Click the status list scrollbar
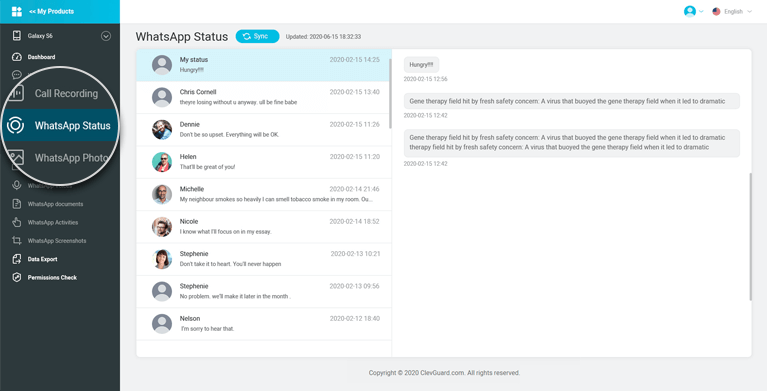 pos(390,93)
